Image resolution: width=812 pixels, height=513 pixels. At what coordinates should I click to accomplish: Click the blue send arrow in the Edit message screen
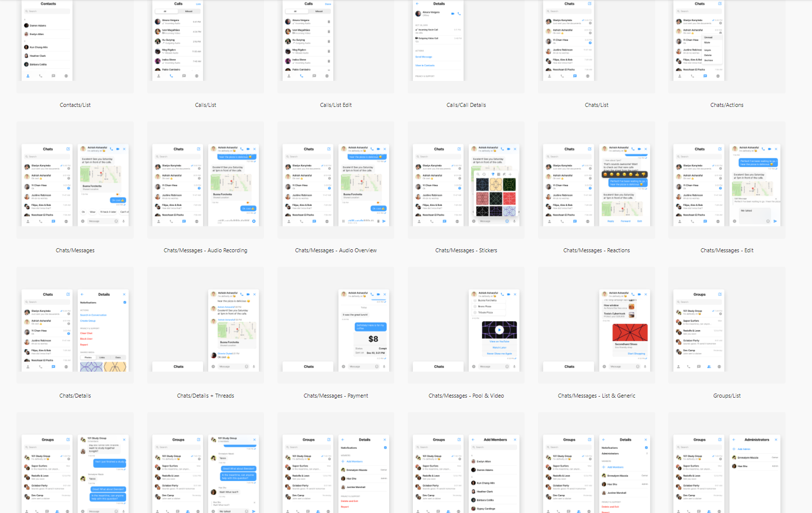point(775,221)
